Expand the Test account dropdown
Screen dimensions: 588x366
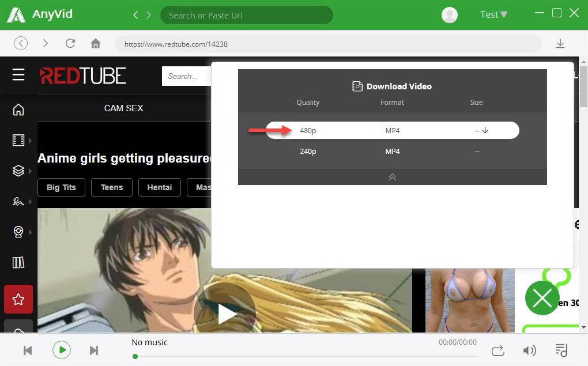pyautogui.click(x=493, y=14)
